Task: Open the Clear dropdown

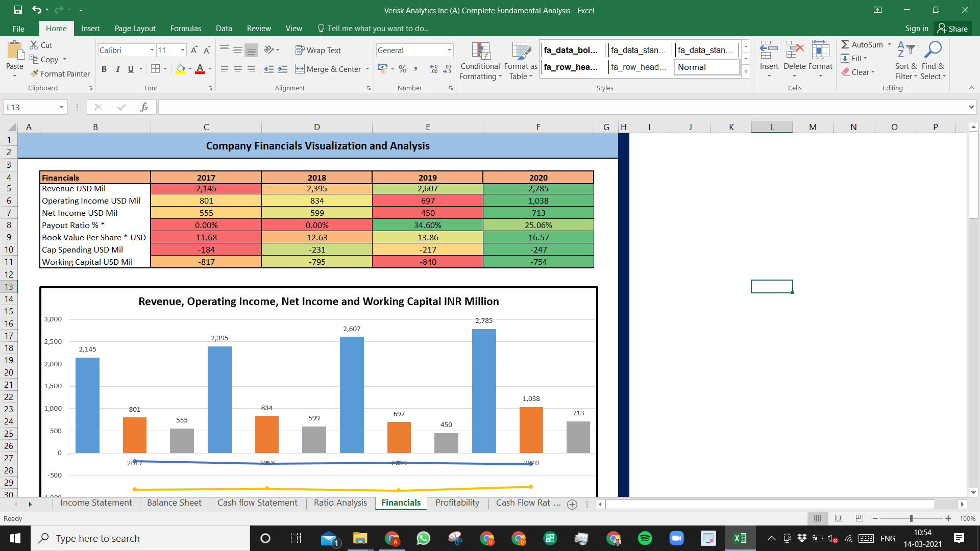Action: point(858,72)
